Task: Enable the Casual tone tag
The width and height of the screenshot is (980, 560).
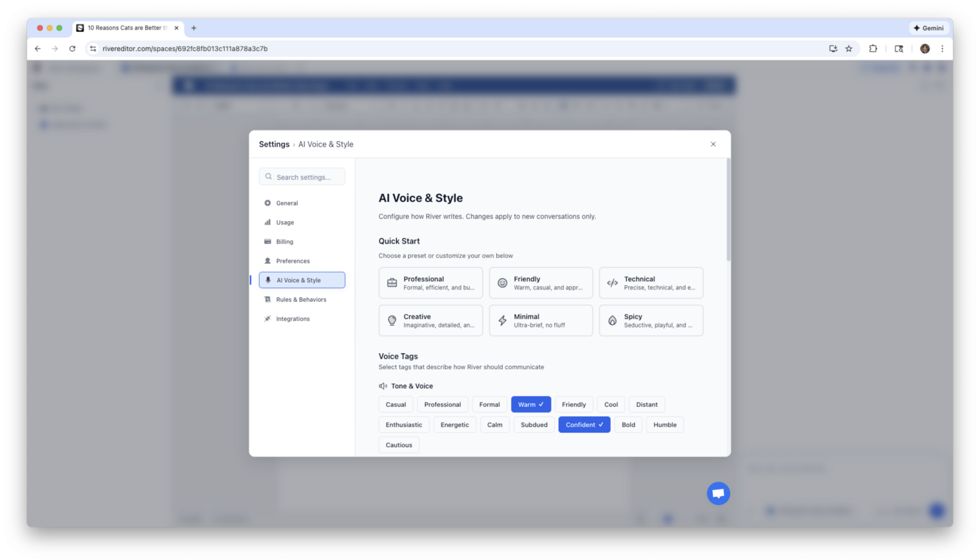Action: [396, 404]
